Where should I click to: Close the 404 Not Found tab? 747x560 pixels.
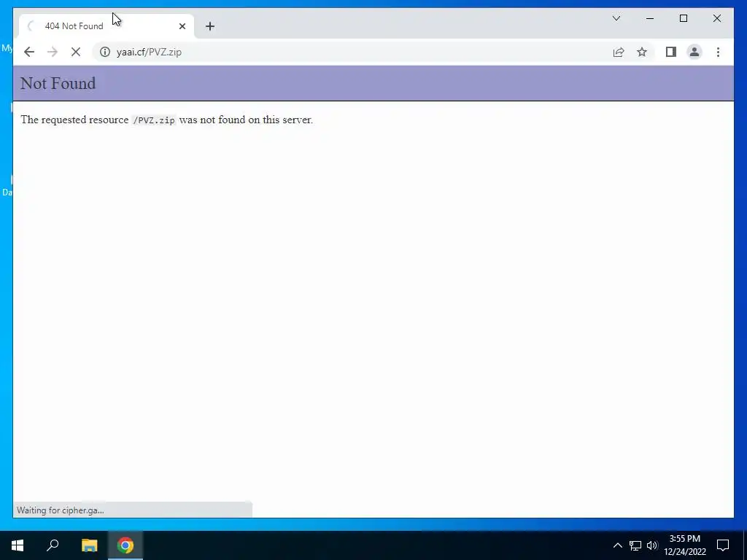(182, 26)
